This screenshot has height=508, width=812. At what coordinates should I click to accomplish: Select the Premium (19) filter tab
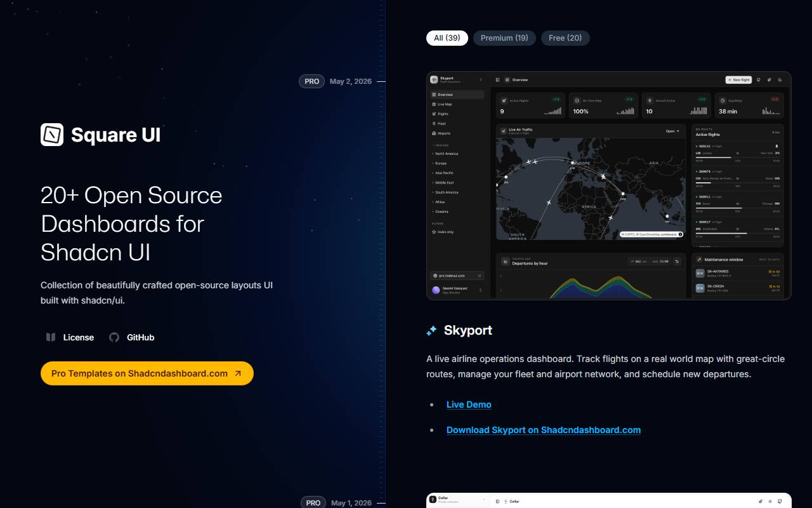[504, 38]
